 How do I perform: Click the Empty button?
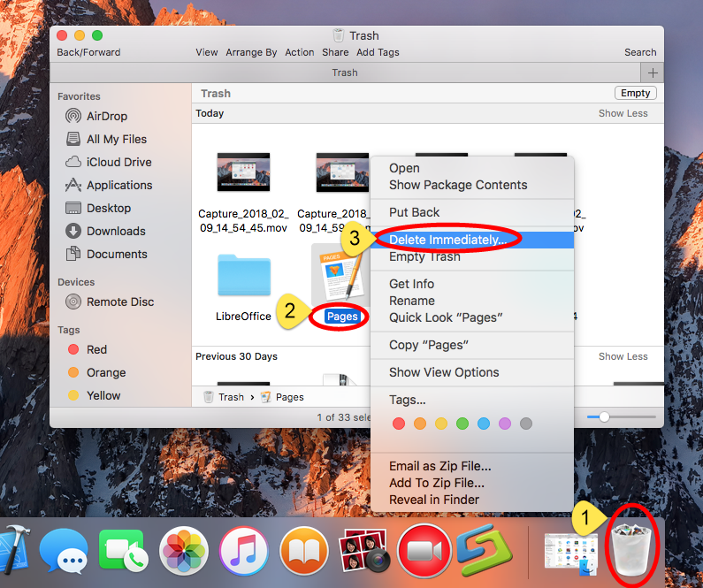point(635,93)
